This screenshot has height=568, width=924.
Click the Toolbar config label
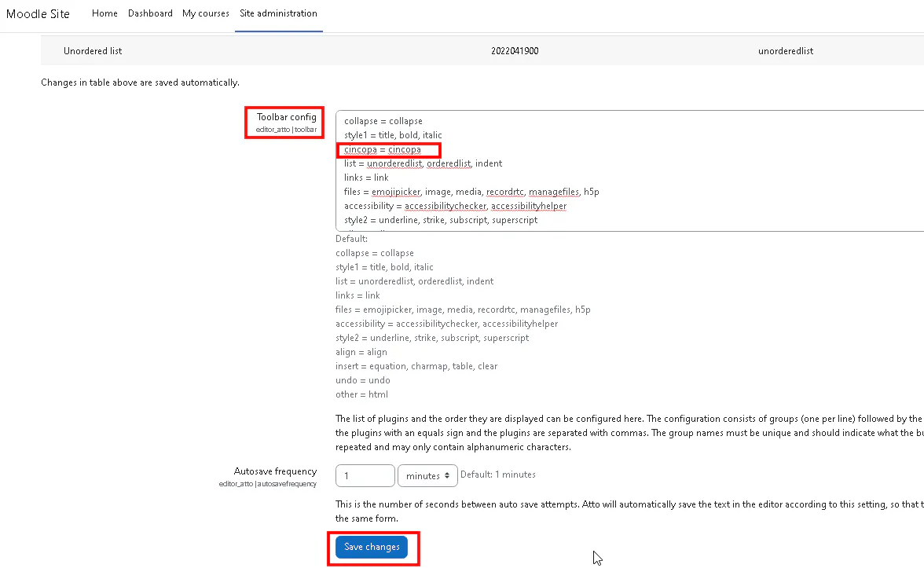coord(286,116)
